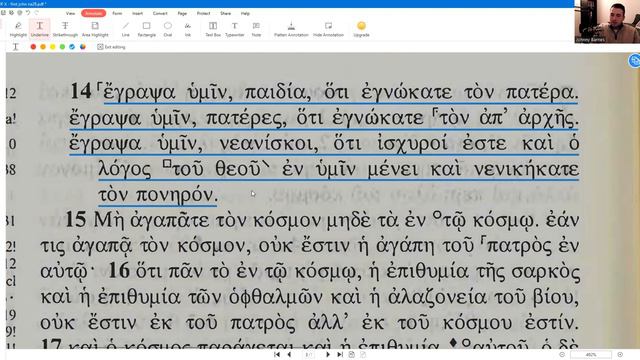Choose the red color dot
Viewport: 640px width, 360px height.
tap(33, 47)
